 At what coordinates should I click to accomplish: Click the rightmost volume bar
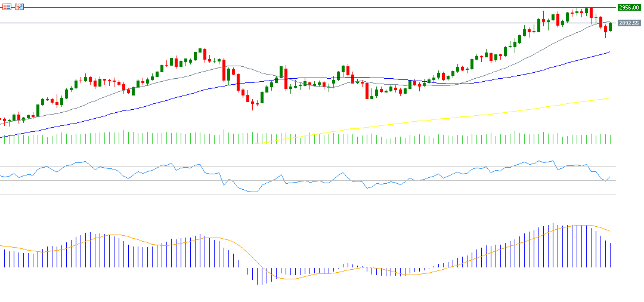611,138
